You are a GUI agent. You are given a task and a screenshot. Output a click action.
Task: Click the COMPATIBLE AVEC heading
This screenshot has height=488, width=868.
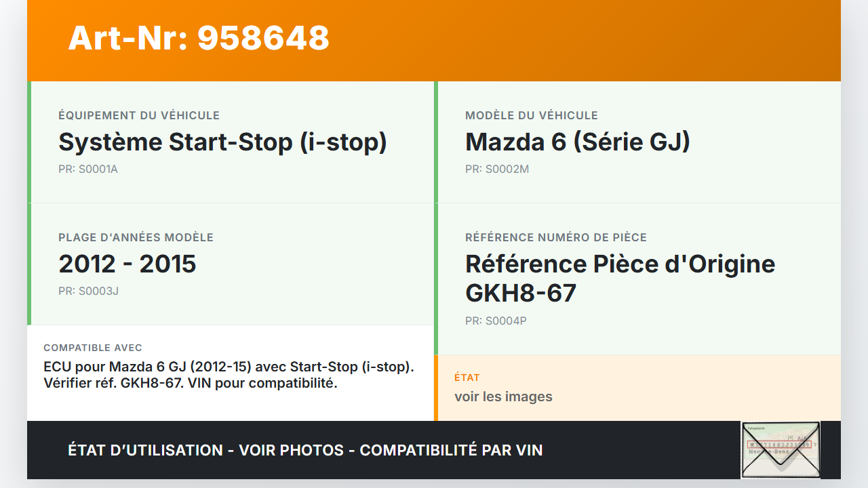pos(93,348)
